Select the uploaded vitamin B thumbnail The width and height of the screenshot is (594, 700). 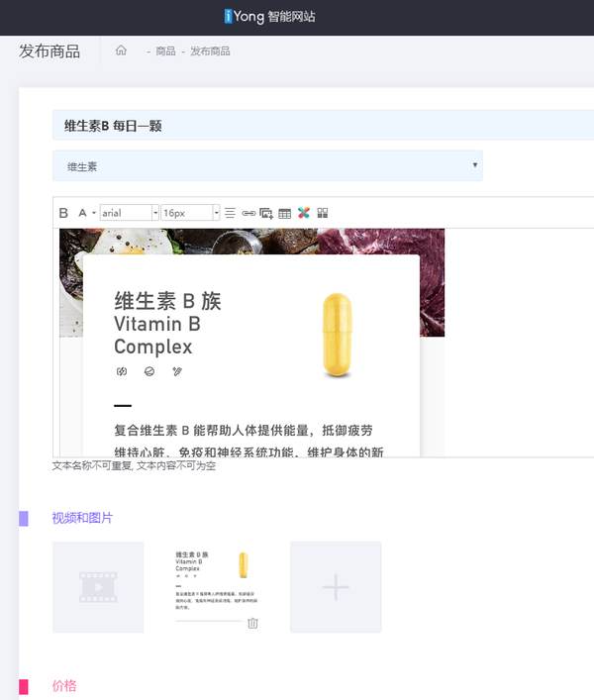[217, 580]
